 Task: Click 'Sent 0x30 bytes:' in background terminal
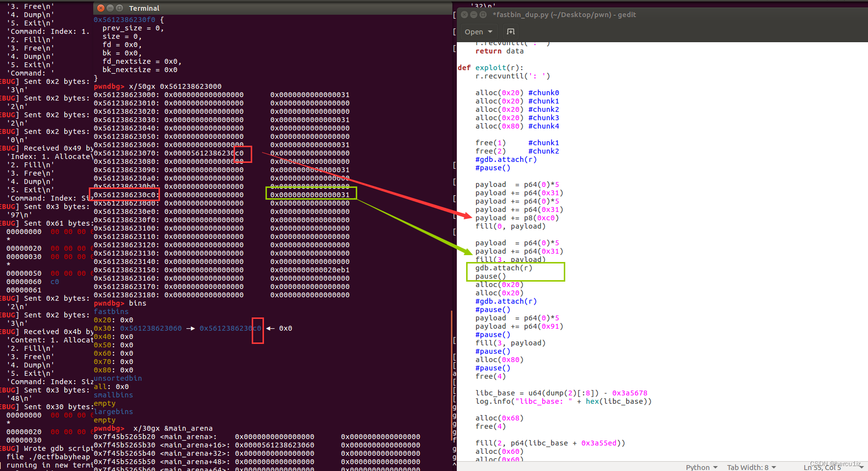coord(58,407)
